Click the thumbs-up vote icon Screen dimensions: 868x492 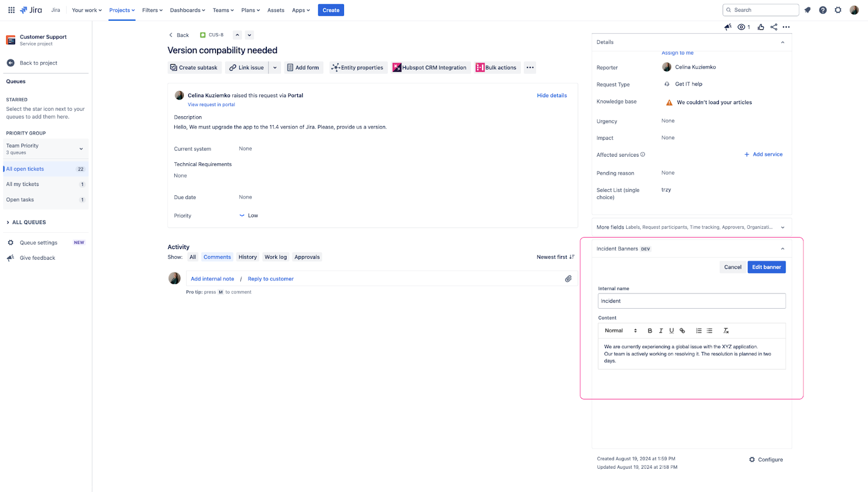pyautogui.click(x=761, y=27)
